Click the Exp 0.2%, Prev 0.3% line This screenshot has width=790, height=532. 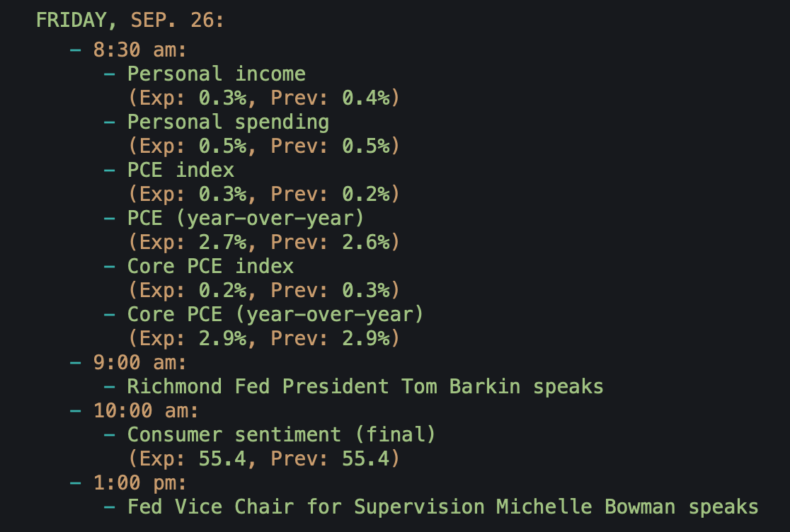tap(264, 291)
